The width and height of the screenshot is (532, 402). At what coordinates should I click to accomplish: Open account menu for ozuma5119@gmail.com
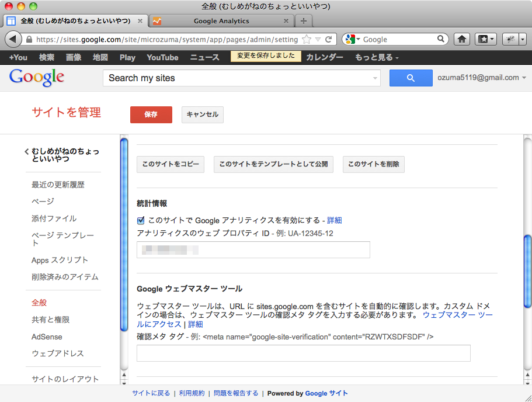(481, 77)
